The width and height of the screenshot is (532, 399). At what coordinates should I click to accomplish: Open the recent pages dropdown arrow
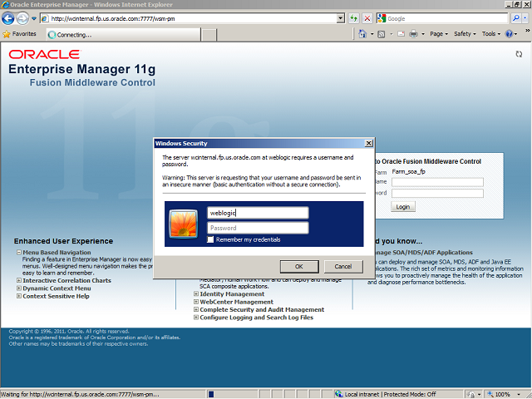coord(34,18)
